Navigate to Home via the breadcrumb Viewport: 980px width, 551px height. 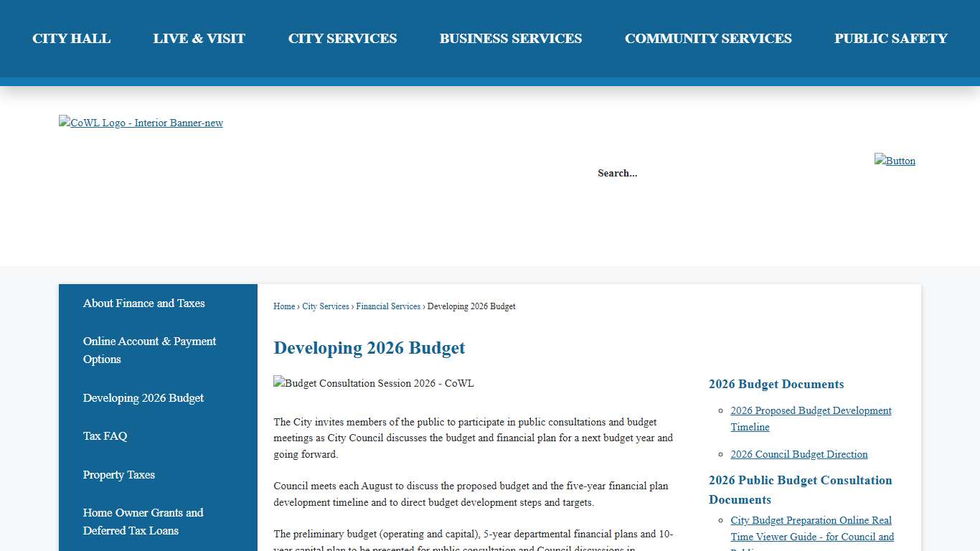point(283,306)
